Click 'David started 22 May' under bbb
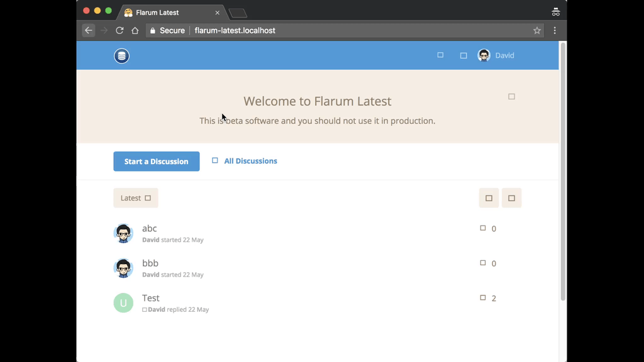The height and width of the screenshot is (362, 644). [x=173, y=275]
